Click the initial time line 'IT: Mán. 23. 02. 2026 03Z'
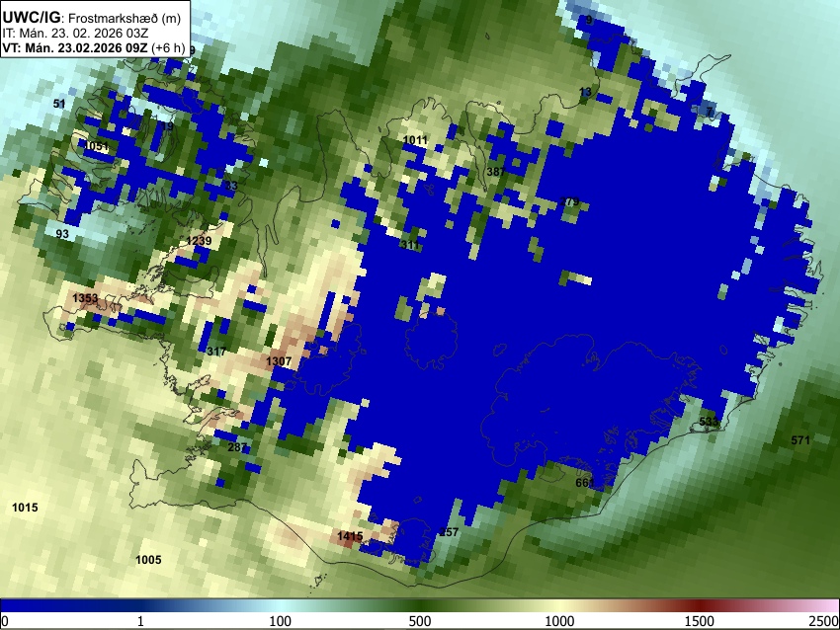Viewport: 840px width, 630px height. (75, 34)
